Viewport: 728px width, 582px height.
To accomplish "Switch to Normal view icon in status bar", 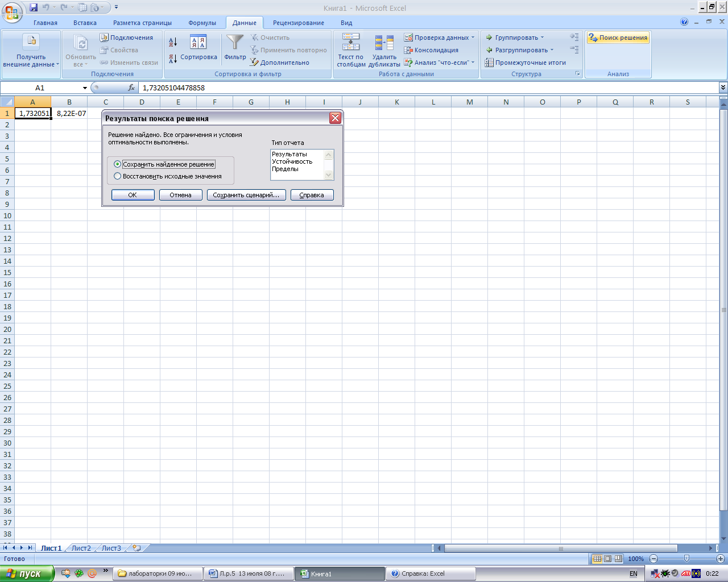I will click(597, 559).
